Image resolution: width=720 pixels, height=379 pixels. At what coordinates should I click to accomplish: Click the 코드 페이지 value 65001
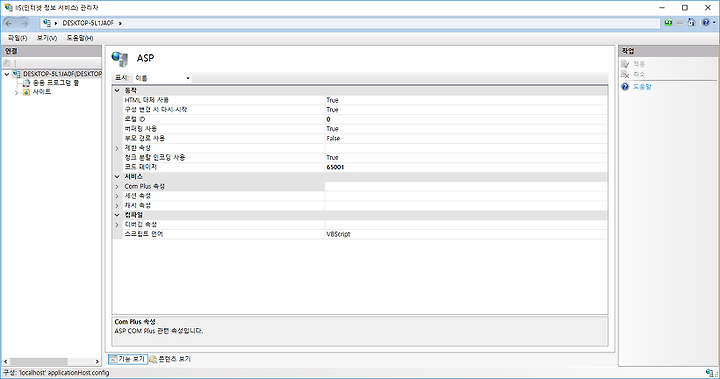click(x=335, y=167)
